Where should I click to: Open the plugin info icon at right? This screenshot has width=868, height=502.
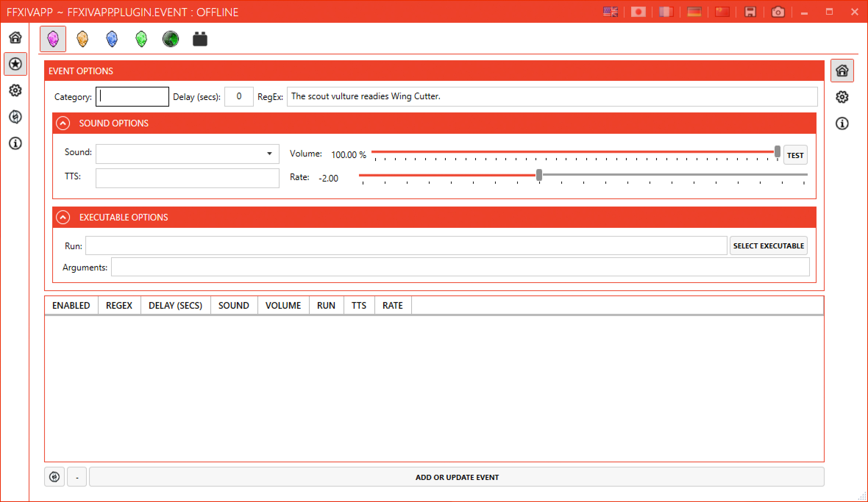pos(842,123)
